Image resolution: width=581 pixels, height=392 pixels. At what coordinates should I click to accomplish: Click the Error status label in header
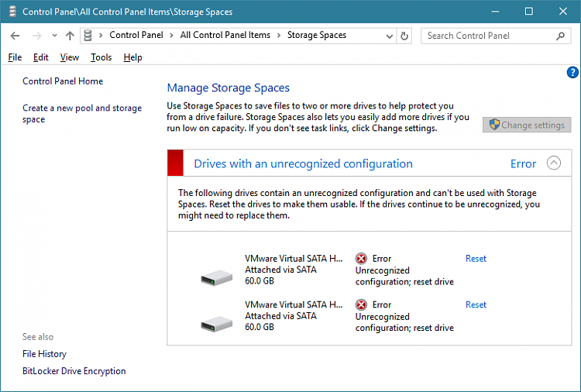523,163
